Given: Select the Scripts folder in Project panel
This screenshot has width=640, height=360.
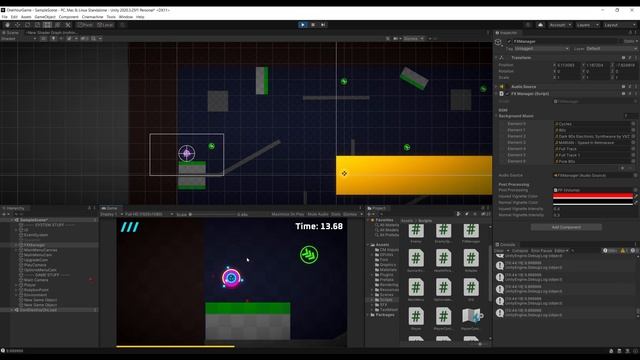Looking at the screenshot, I should point(386,300).
